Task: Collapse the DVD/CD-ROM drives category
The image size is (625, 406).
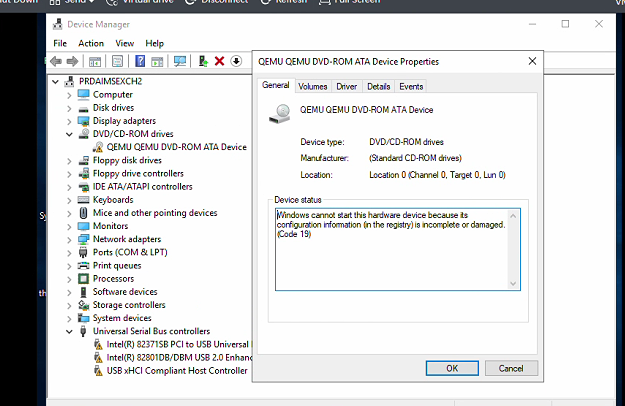Action: pos(69,134)
